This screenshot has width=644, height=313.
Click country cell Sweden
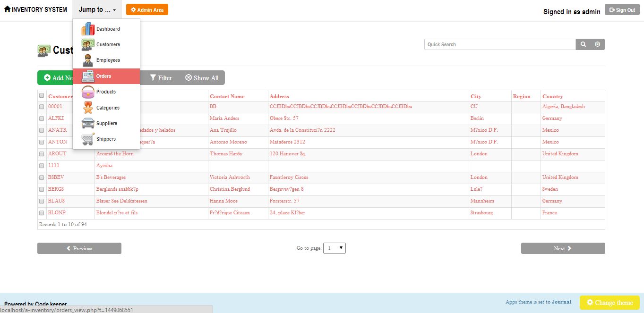coord(550,189)
